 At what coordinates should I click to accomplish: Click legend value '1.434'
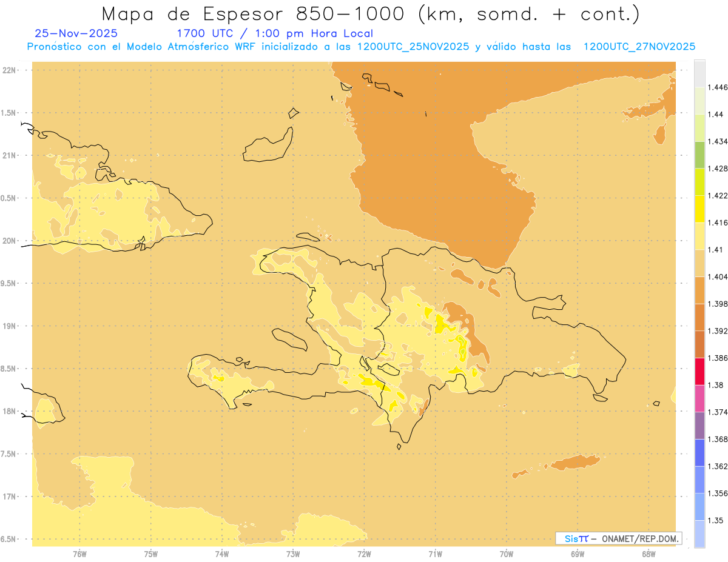pyautogui.click(x=719, y=142)
